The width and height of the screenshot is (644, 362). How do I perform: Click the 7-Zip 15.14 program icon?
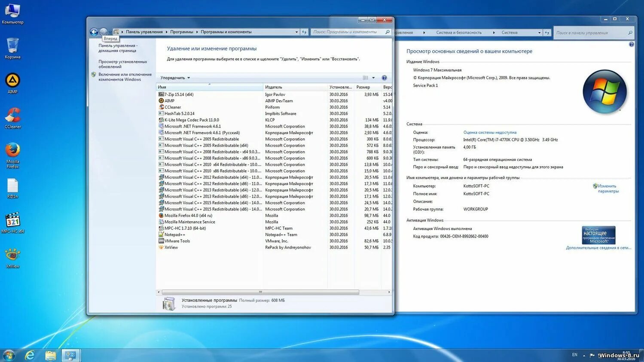(161, 94)
